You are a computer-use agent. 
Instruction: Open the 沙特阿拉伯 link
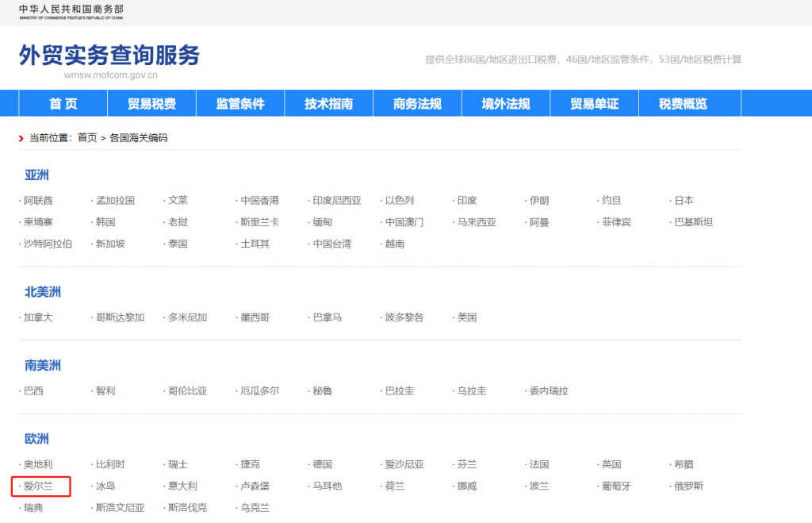coord(48,244)
